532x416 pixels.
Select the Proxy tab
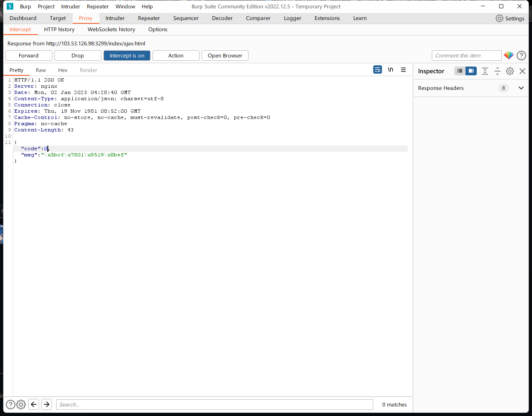coord(86,18)
